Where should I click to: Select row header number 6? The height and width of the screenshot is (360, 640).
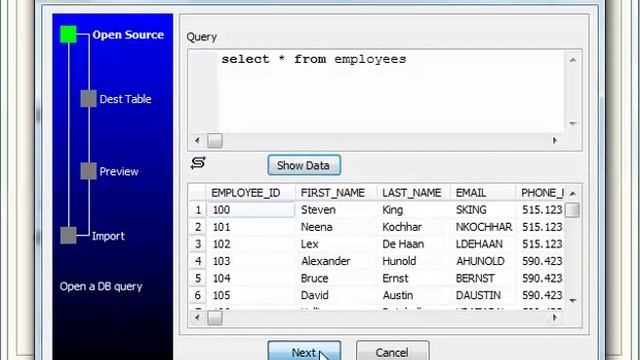[x=198, y=295]
